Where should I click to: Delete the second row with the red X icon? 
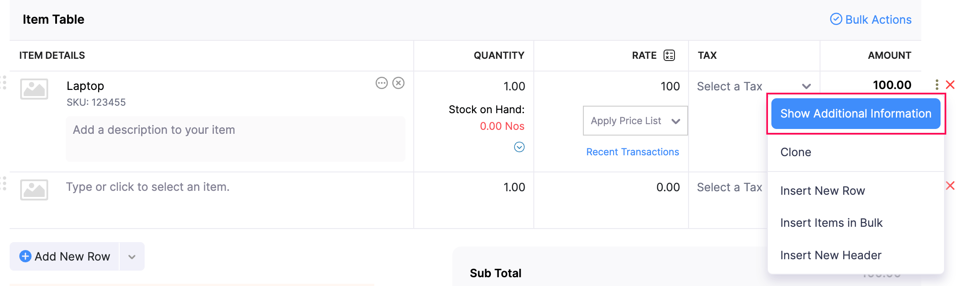(x=951, y=186)
